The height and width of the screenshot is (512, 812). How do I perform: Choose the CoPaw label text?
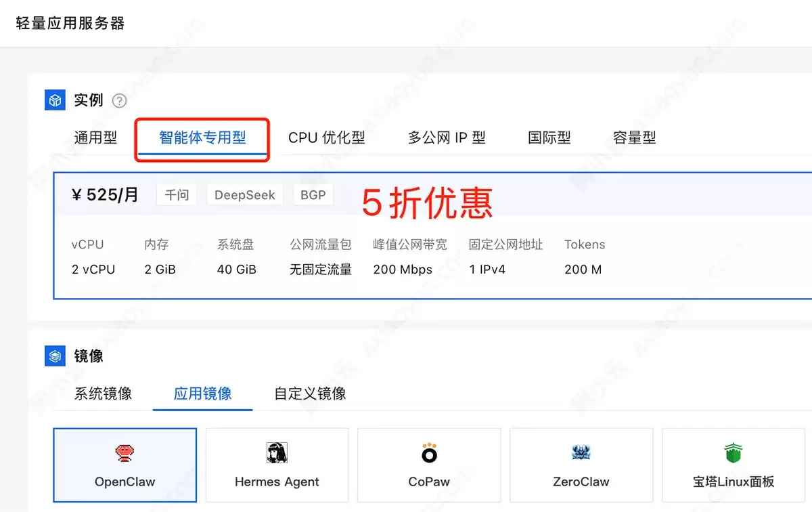429,482
